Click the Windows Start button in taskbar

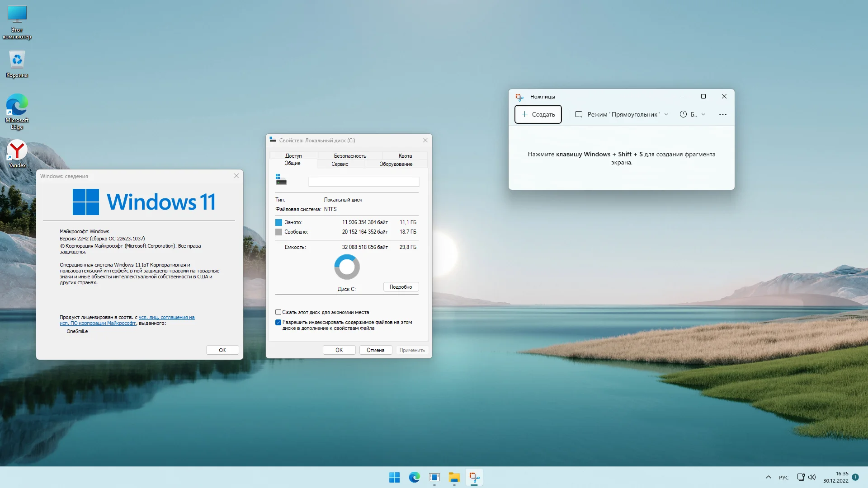[x=394, y=477]
